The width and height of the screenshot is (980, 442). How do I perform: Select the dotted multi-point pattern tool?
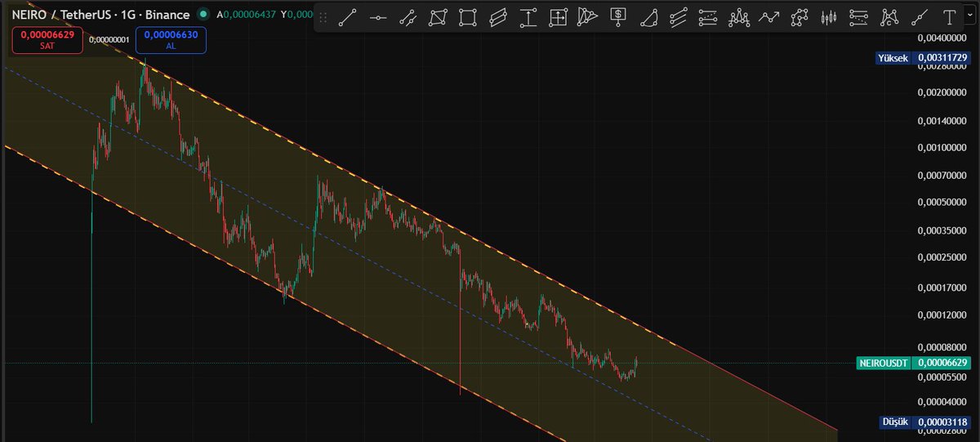coord(800,17)
